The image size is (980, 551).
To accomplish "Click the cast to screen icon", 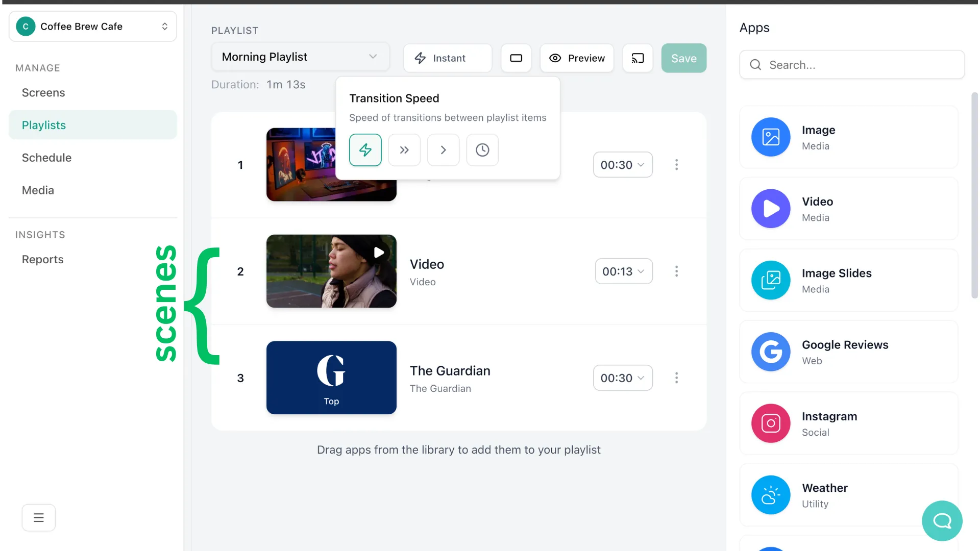I will tap(638, 58).
